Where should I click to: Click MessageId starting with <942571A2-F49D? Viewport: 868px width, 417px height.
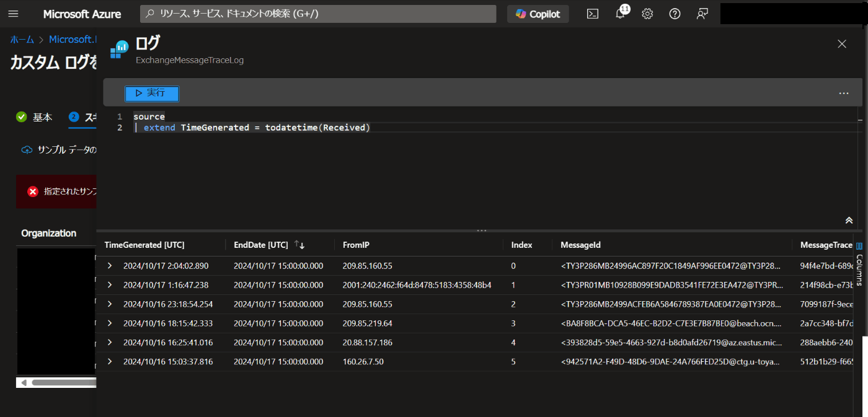[670, 362]
